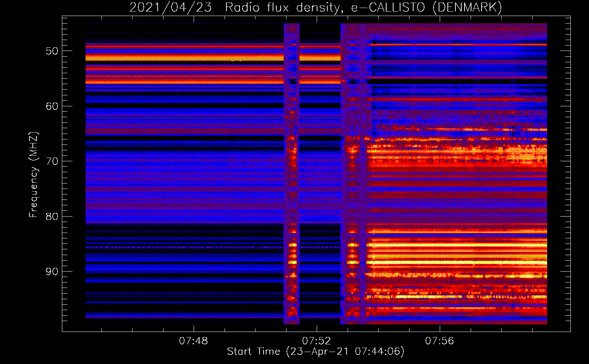The image size is (589, 364).
Task: Click the 'Start Time (23-Apr-21 07:44:06)' label
Action: pos(316,352)
